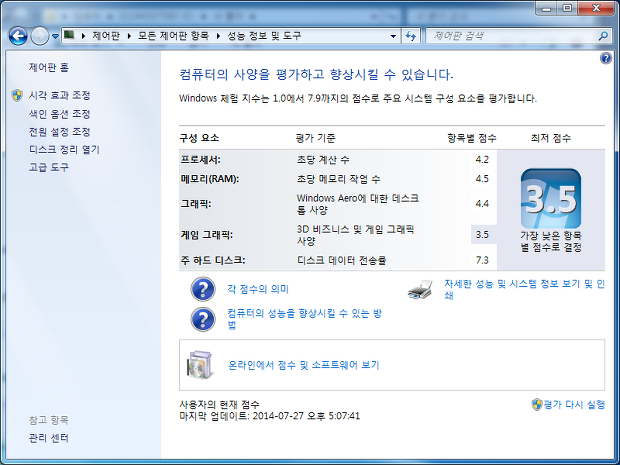Refresh the page with the refresh icon
Screen dimensions: 620x465
(x=410, y=36)
